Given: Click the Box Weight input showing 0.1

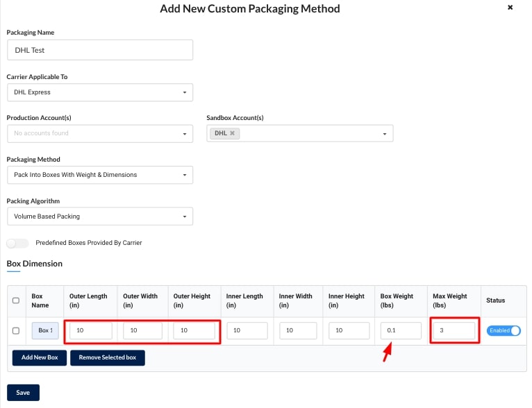Looking at the screenshot, I should [x=401, y=331].
